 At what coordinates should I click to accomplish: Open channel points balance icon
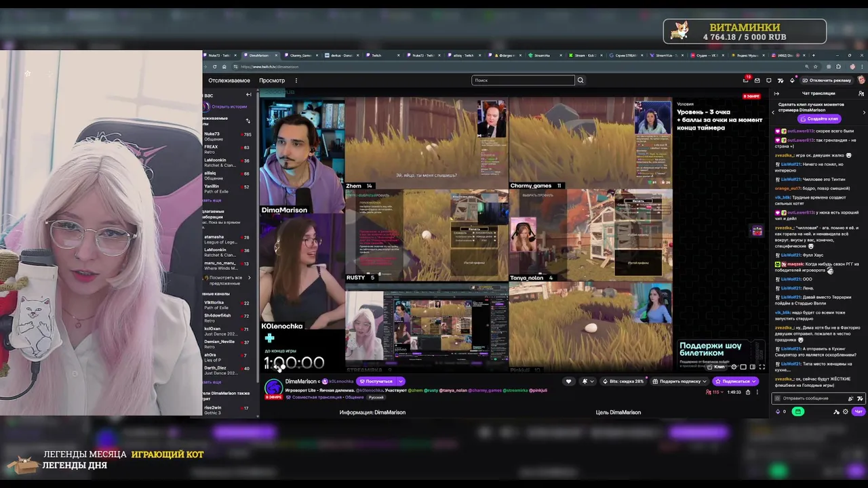point(781,411)
